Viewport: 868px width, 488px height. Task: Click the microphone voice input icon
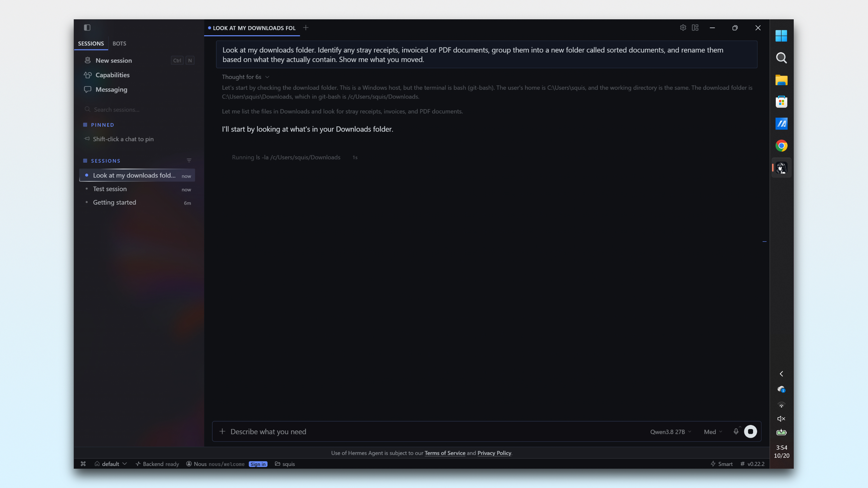736,431
